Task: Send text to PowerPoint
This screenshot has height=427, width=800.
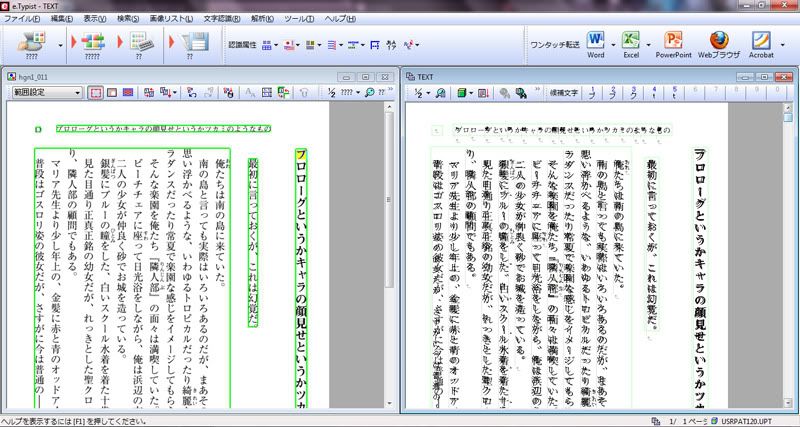Action: tap(673, 44)
